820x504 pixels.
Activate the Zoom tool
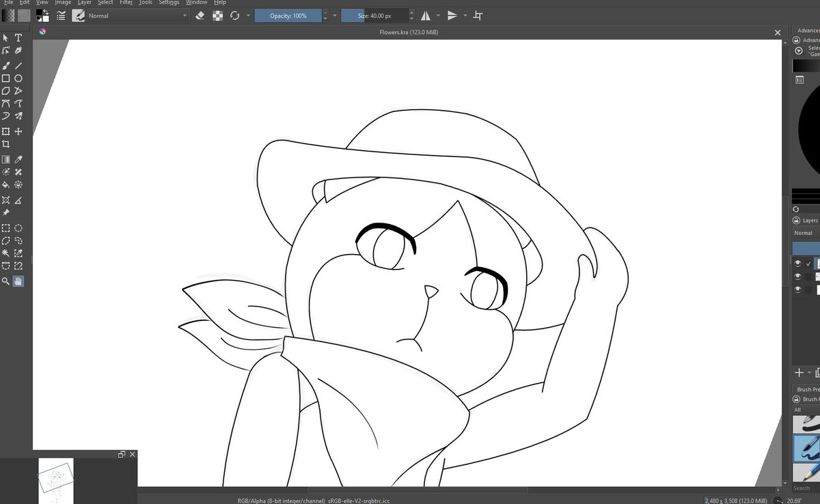click(5, 279)
